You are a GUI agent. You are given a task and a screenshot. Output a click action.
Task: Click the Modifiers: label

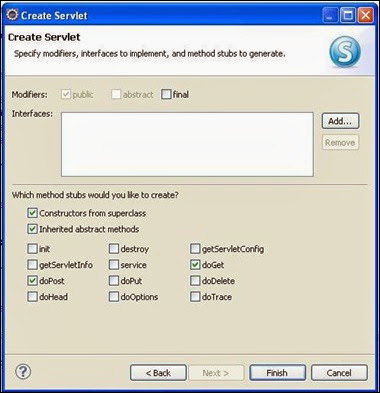coord(30,95)
